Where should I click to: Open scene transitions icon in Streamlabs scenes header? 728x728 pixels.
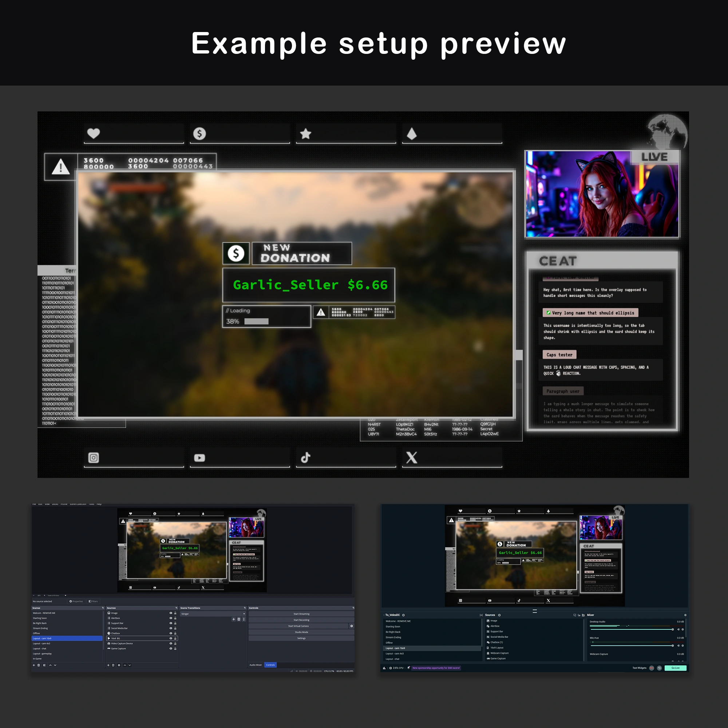point(481,615)
